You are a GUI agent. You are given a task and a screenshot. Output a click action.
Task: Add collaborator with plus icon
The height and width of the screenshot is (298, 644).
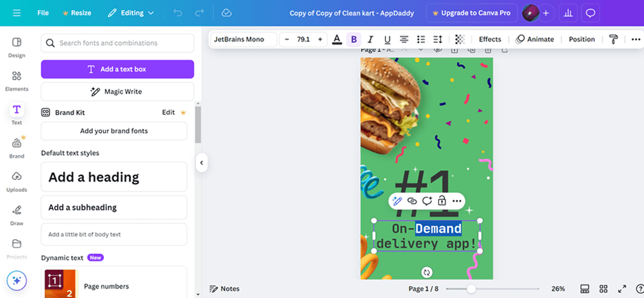coord(546,13)
